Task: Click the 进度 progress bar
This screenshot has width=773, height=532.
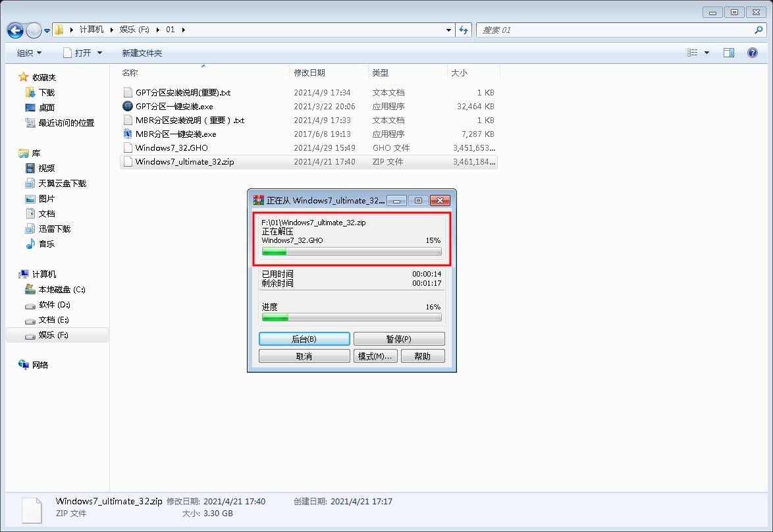Action: [x=351, y=317]
